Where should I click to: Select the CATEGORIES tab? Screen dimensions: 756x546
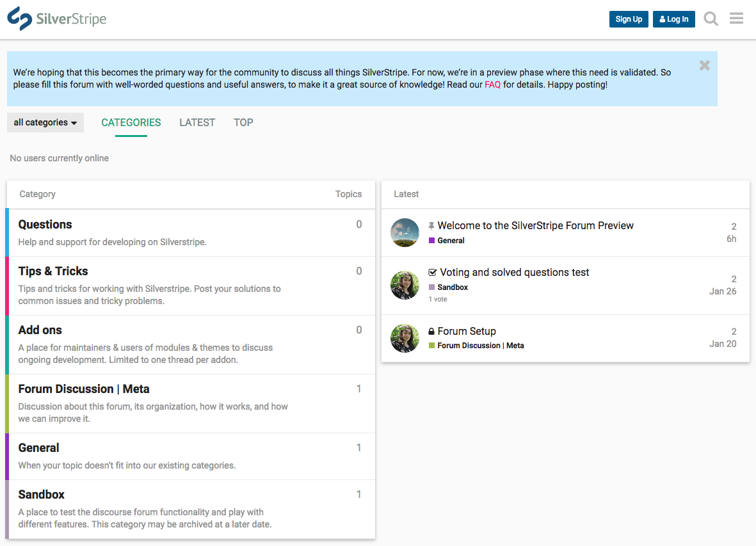point(131,122)
